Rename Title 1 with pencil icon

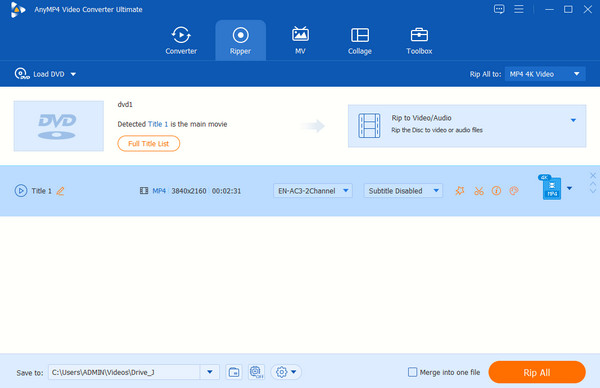click(60, 191)
